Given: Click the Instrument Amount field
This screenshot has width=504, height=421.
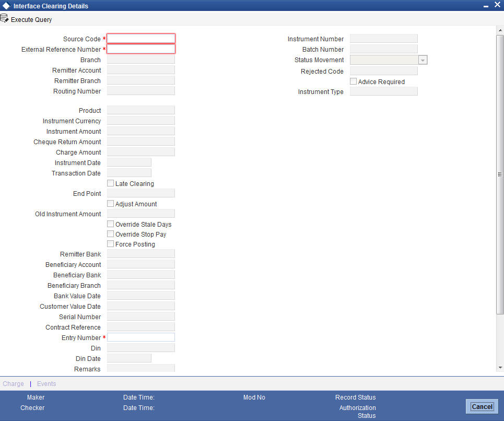Looking at the screenshot, I should click(141, 131).
